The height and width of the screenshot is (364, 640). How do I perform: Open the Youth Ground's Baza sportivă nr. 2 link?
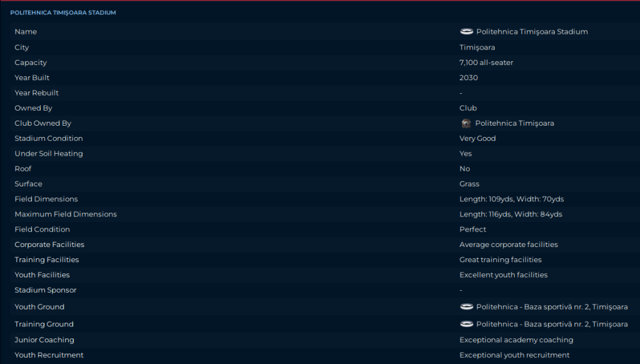point(552,307)
